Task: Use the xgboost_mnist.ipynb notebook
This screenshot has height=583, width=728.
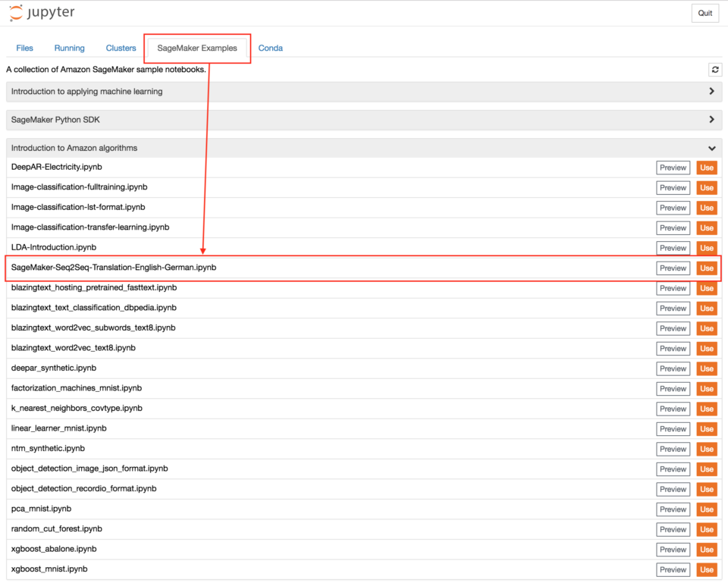Action: point(706,569)
